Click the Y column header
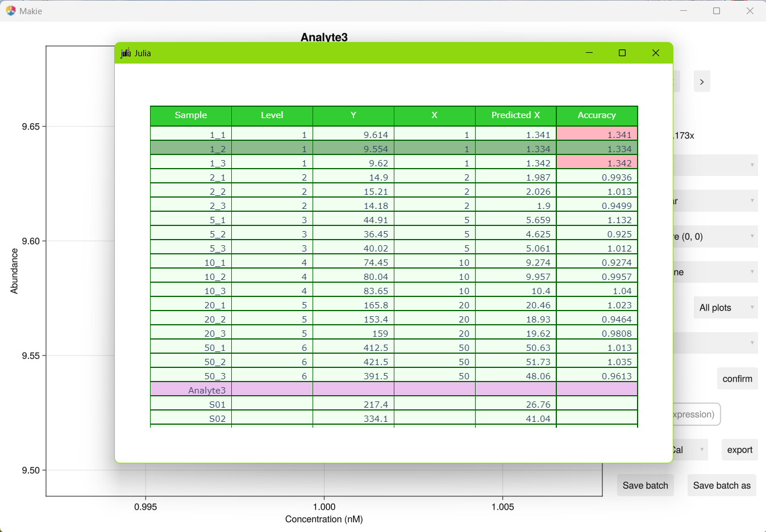Screen dimensions: 766x532 point(353,116)
